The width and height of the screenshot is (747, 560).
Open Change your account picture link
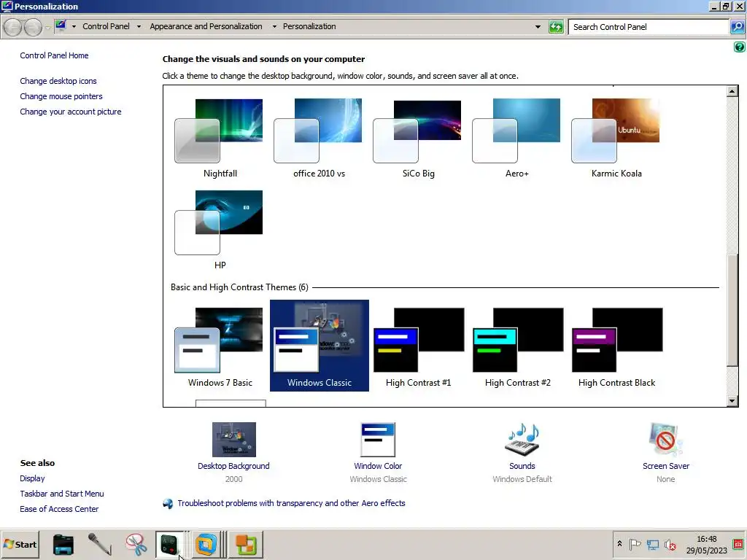point(71,112)
